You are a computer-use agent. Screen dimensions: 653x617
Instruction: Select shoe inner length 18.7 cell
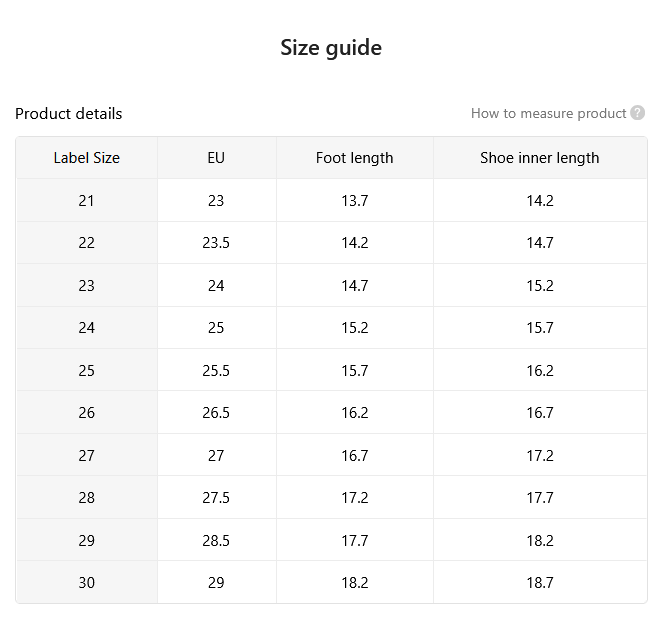(x=540, y=582)
